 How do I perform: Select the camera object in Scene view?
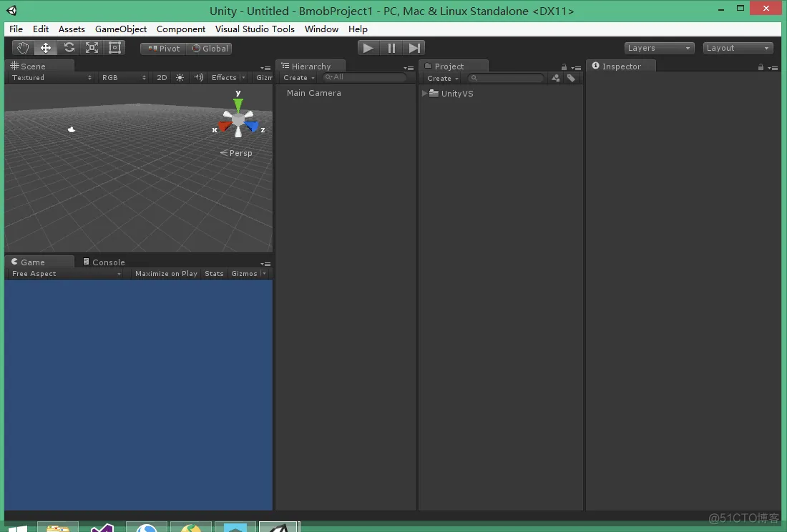pyautogui.click(x=72, y=129)
